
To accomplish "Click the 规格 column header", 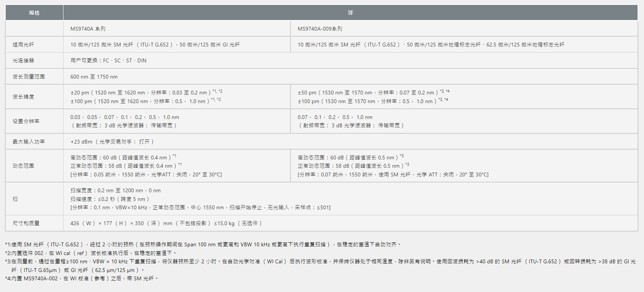I will [34, 13].
